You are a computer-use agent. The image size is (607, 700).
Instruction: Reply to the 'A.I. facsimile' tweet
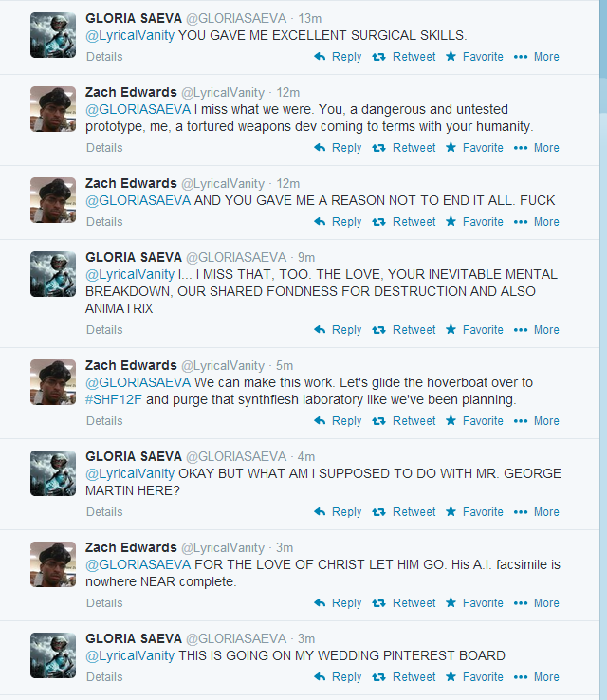[338, 603]
